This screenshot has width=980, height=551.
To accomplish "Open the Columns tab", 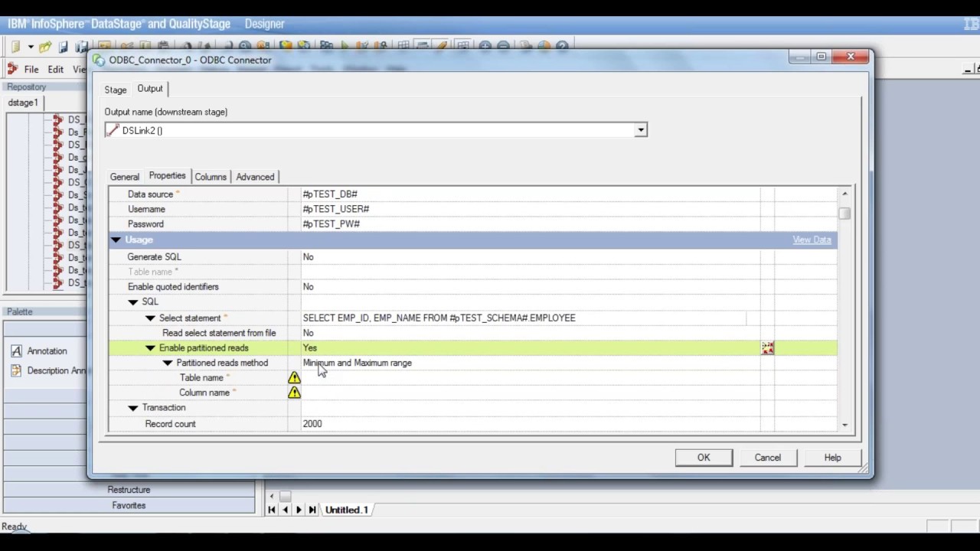I will (211, 177).
